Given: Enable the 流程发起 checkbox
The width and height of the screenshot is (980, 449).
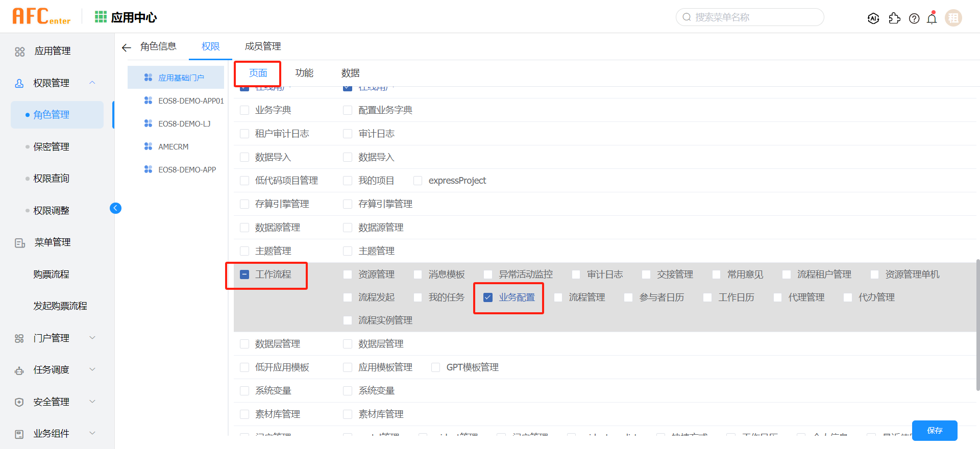Looking at the screenshot, I should coord(348,297).
